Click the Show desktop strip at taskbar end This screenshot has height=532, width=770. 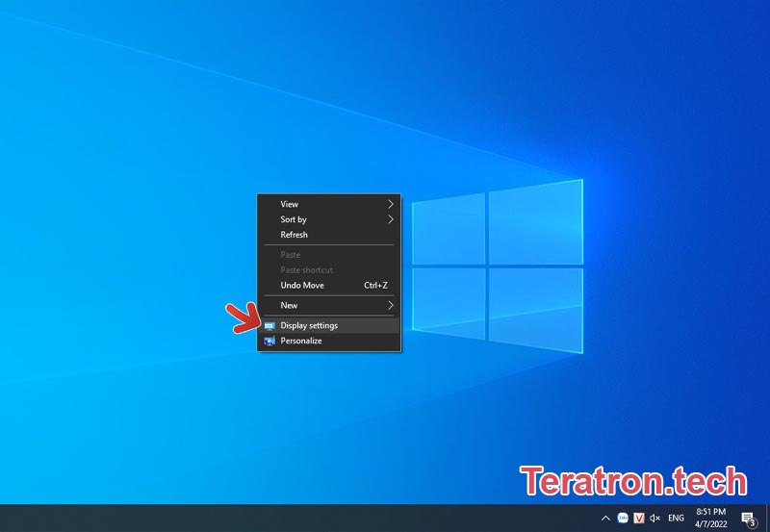pos(767,519)
